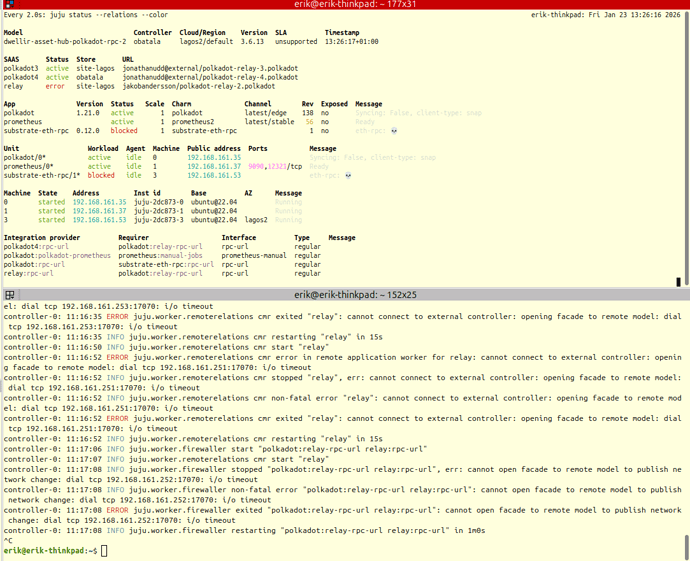Click the interface 'prometheus-manual'
The height and width of the screenshot is (561, 690).
[254, 255]
